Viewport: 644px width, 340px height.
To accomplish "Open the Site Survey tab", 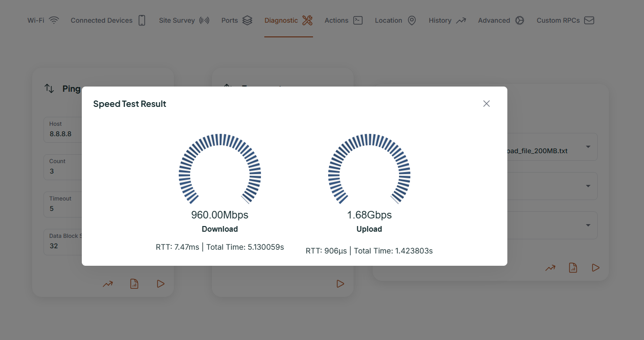I will (184, 20).
